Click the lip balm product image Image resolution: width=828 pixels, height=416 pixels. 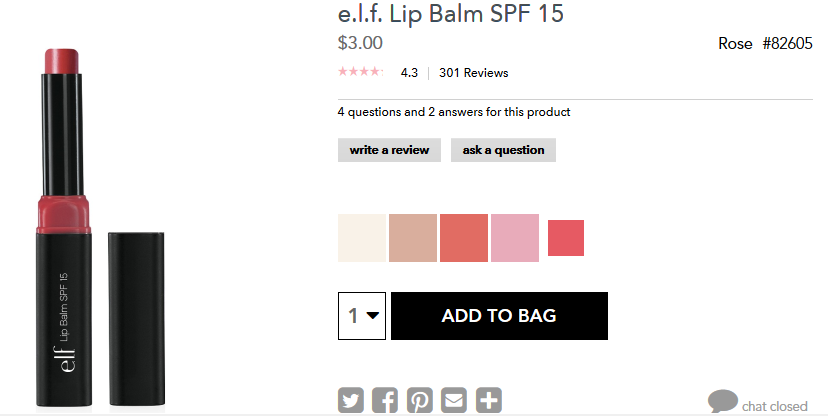pos(100,227)
